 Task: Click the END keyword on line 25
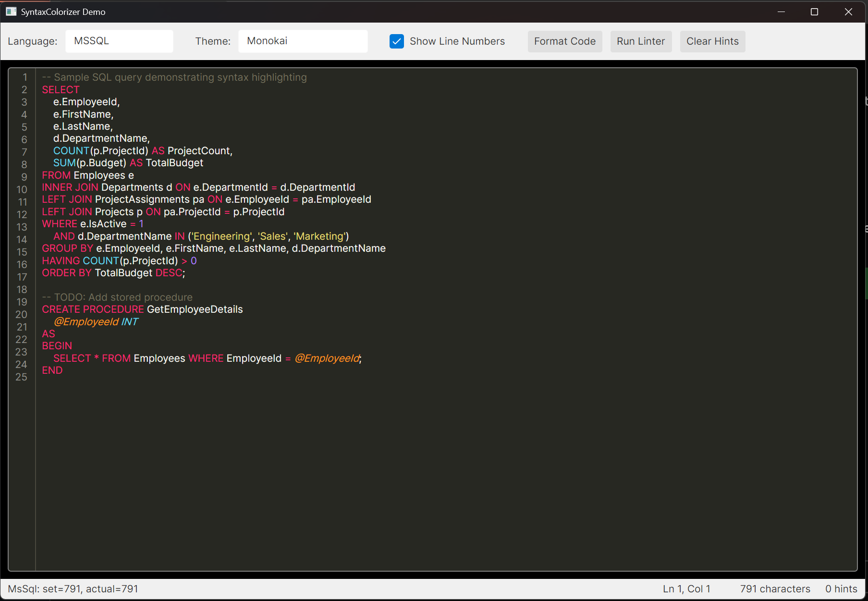52,370
